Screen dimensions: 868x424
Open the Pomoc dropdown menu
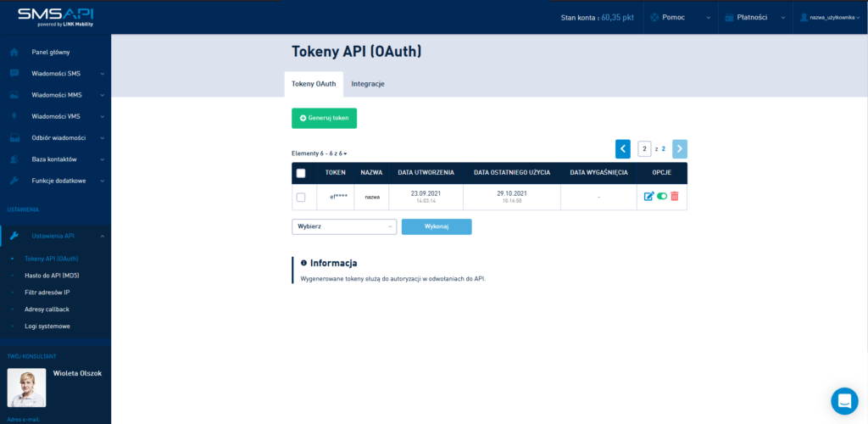pos(681,17)
